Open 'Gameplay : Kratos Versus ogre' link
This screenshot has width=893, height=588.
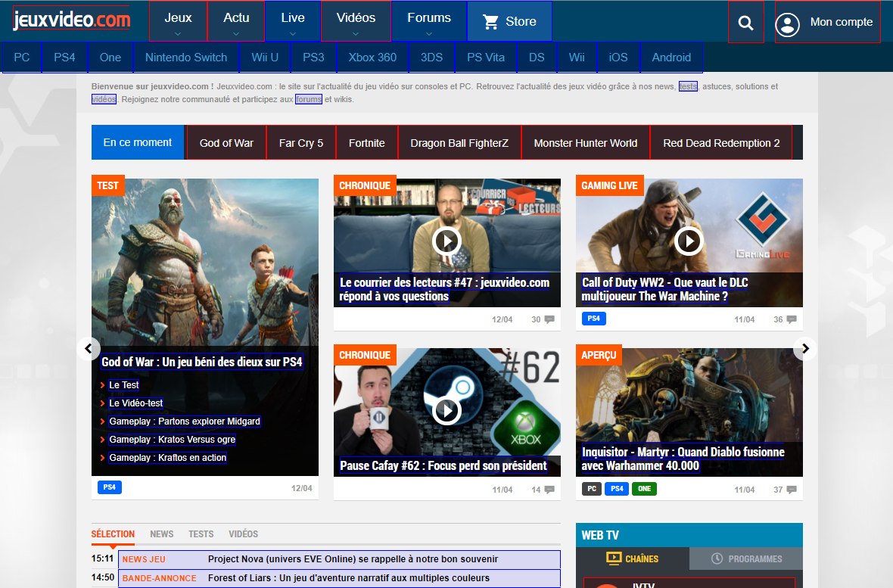[x=172, y=440]
